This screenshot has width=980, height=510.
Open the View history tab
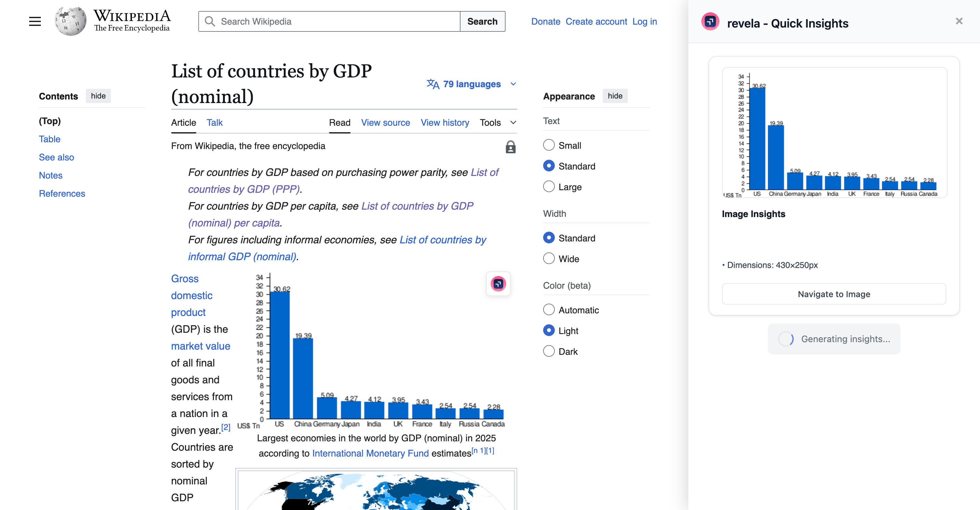pyautogui.click(x=444, y=122)
